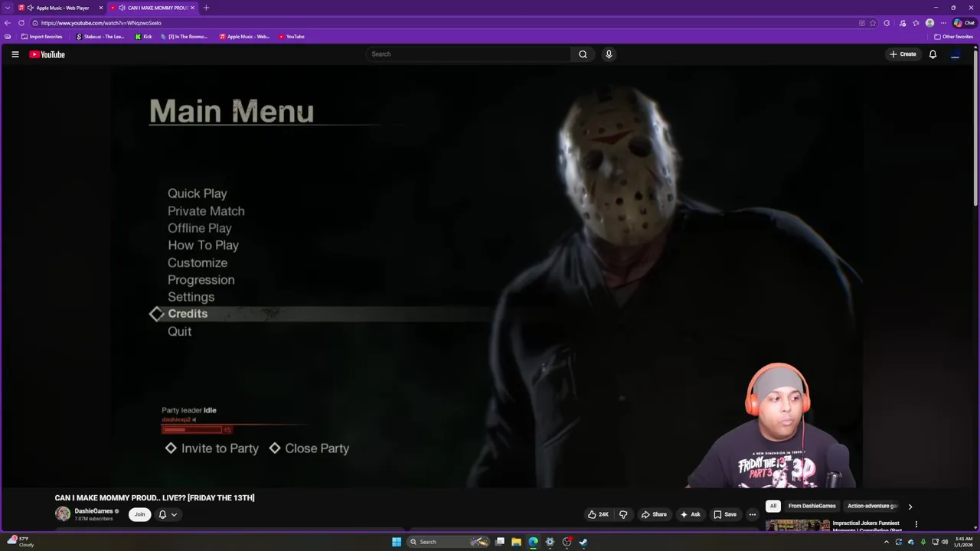980x551 pixels.
Task: Dislike the video with thumbs down
Action: tap(623, 514)
